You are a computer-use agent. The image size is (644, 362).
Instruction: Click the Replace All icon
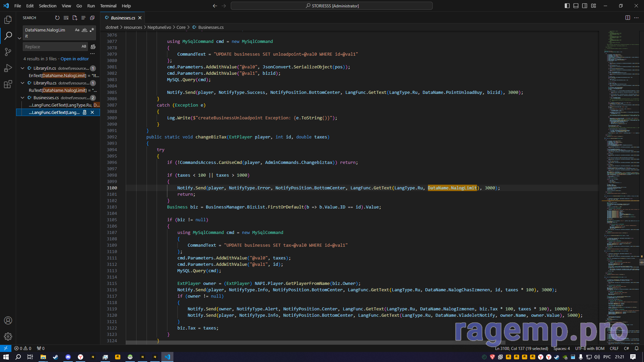[x=93, y=47]
